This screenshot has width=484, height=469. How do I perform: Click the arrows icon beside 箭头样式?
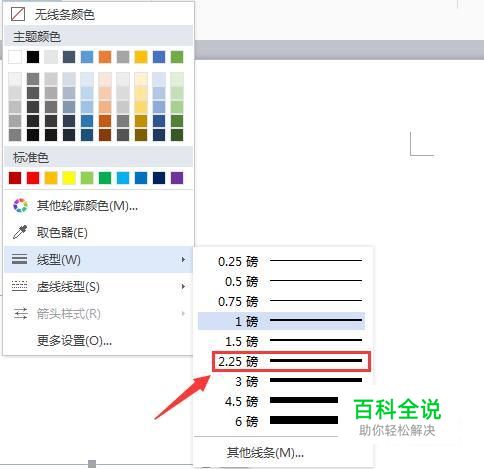click(20, 313)
